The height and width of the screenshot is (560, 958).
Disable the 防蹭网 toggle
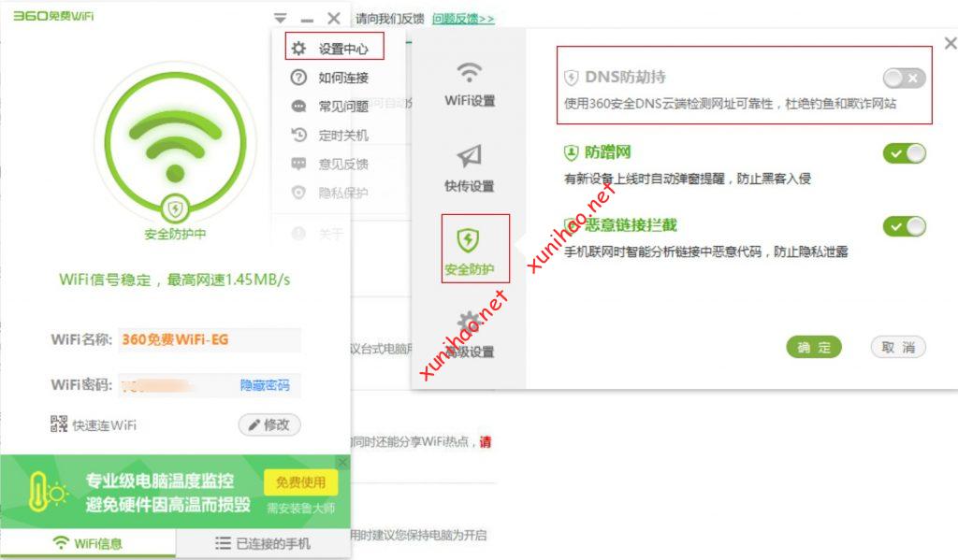(905, 153)
